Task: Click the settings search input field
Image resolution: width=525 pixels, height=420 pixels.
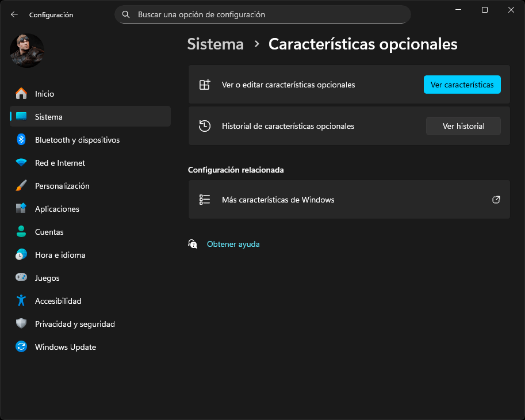Action: click(262, 14)
